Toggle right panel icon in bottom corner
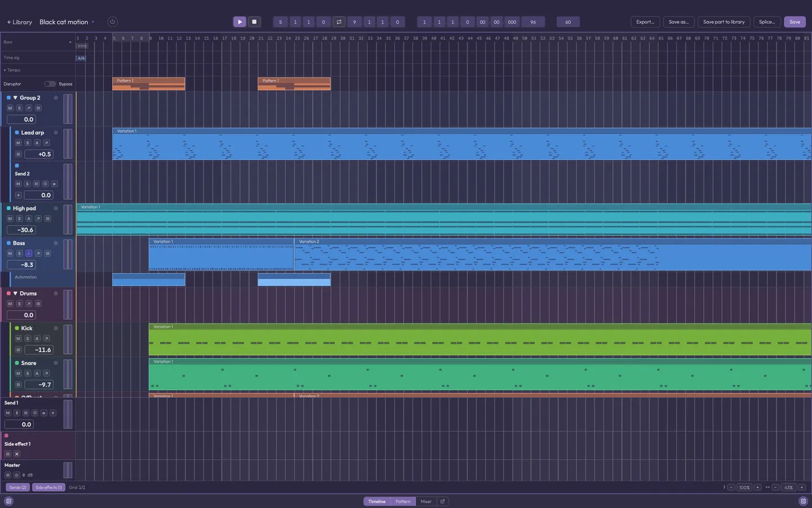Image resolution: width=812 pixels, height=508 pixels. [x=804, y=501]
